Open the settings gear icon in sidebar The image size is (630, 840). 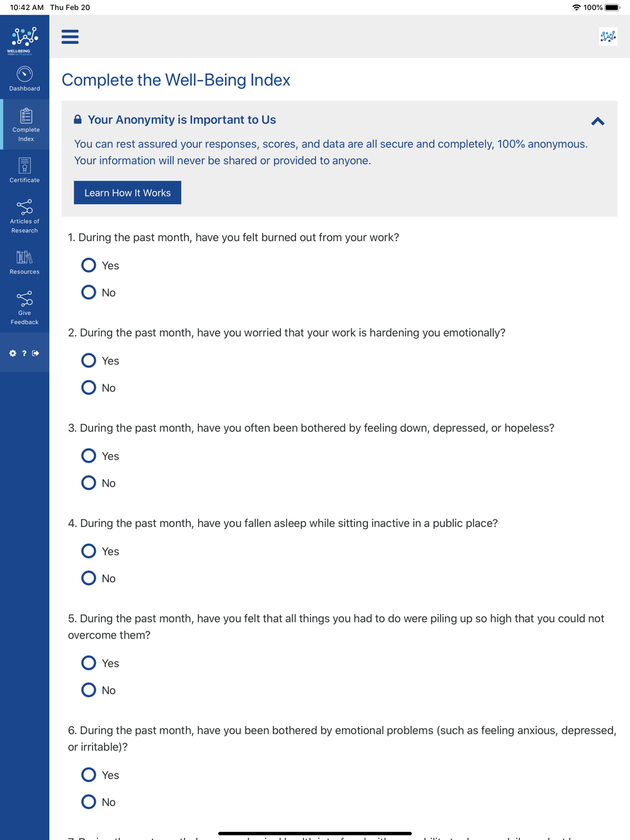[x=13, y=353]
